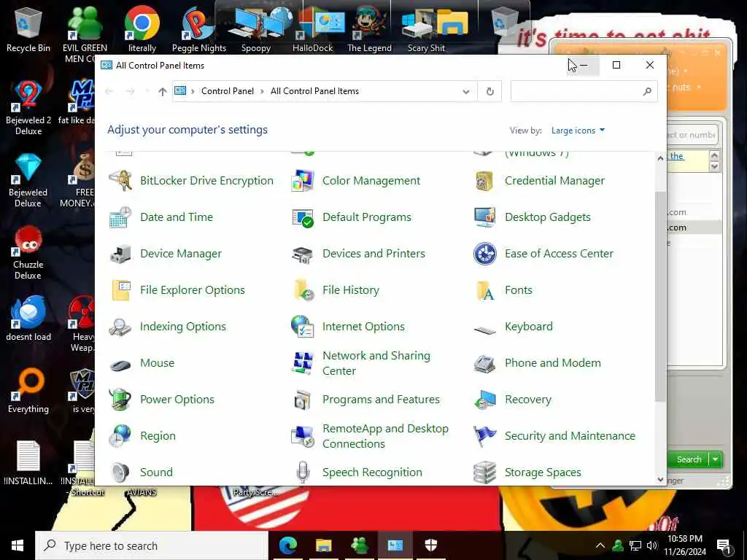Click the Windows Start button
The image size is (747, 560).
pos(18,545)
